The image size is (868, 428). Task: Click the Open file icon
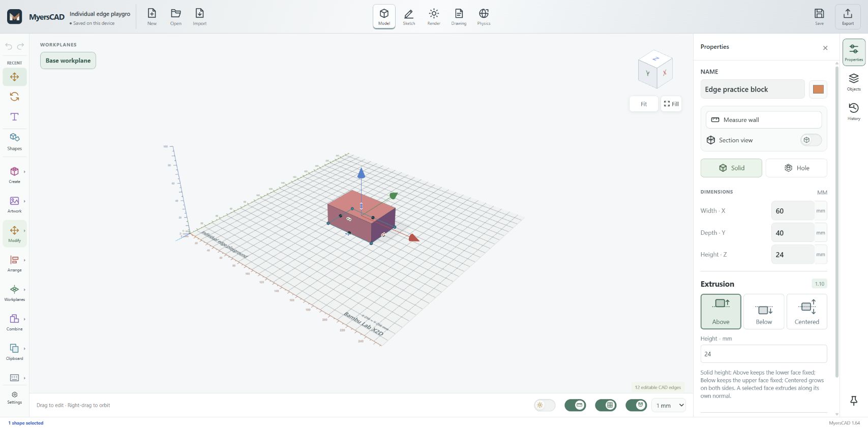pos(176,17)
